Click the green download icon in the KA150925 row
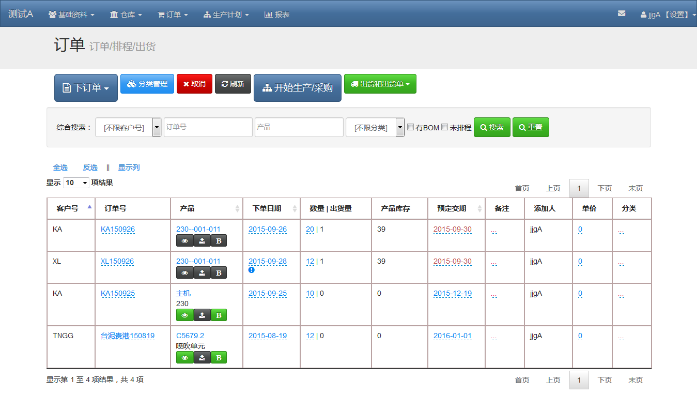This screenshot has height=410, width=698. coord(201,315)
